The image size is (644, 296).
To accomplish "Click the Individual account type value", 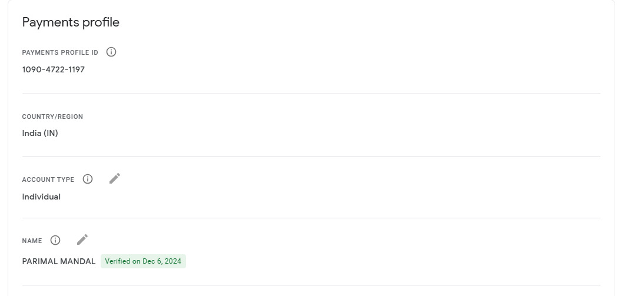I will tap(41, 197).
